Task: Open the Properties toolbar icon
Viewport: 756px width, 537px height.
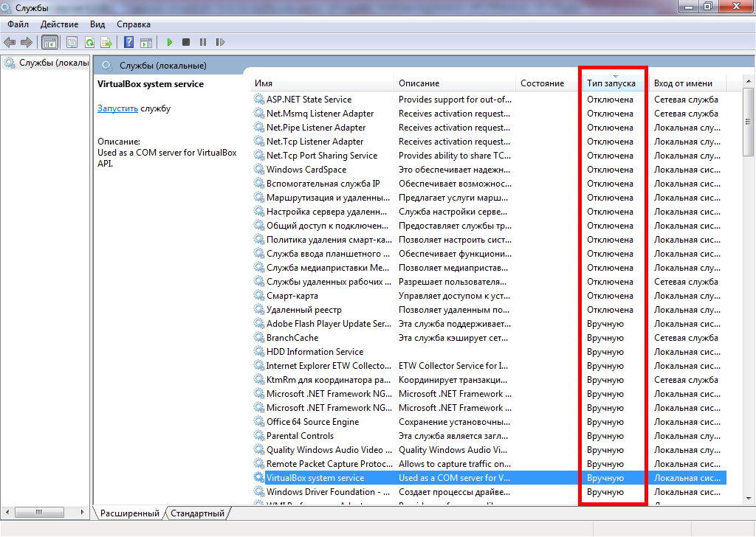Action: (x=72, y=43)
